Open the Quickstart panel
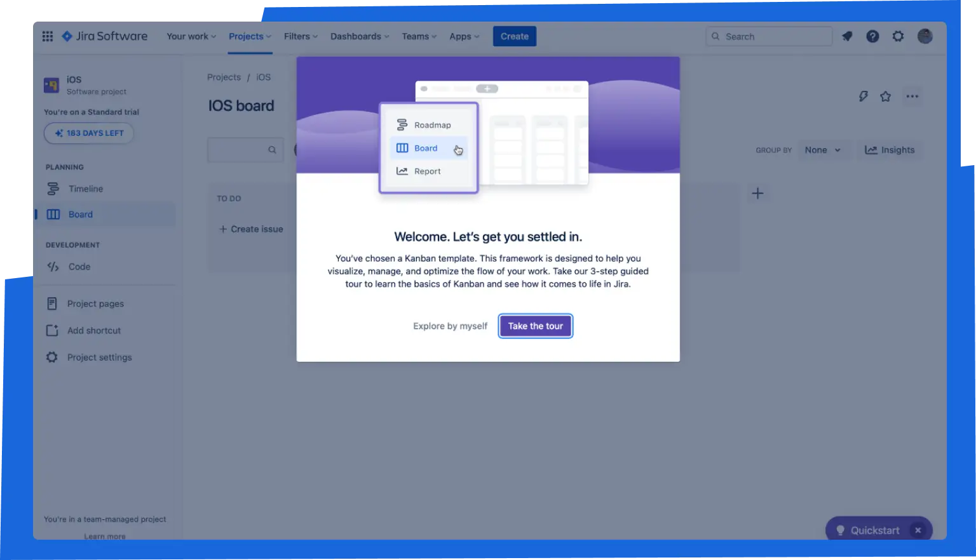Viewport: 976px width, 560px height. coord(868,530)
